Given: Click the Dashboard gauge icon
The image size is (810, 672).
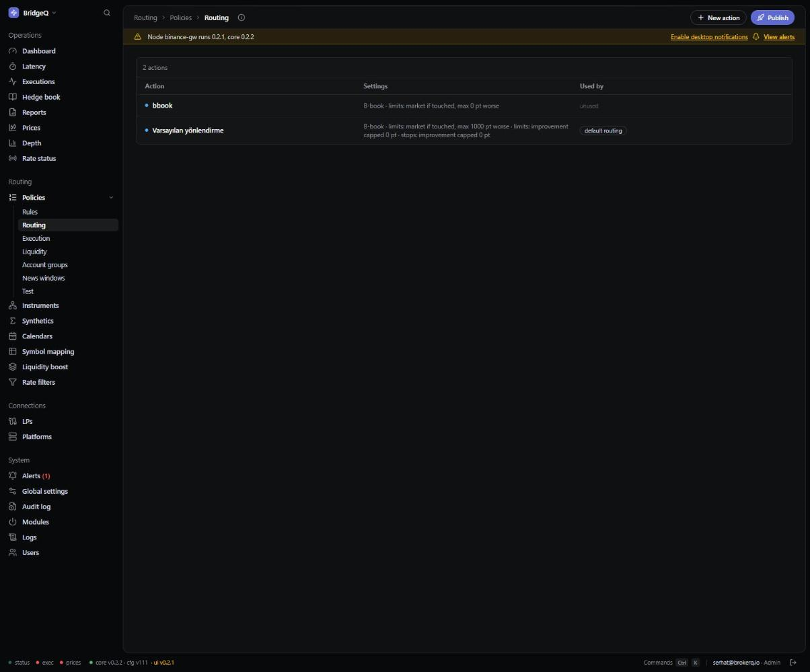Looking at the screenshot, I should [13, 51].
